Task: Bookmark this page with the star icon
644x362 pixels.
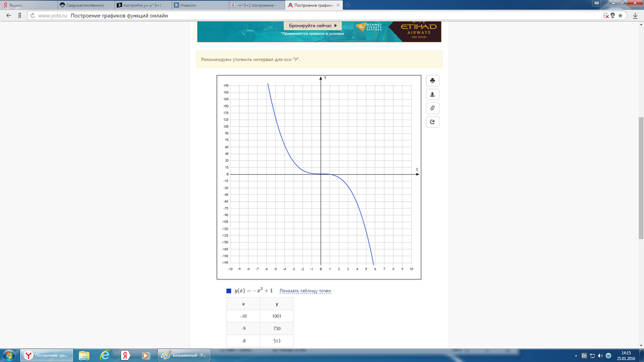Action: tap(620, 16)
